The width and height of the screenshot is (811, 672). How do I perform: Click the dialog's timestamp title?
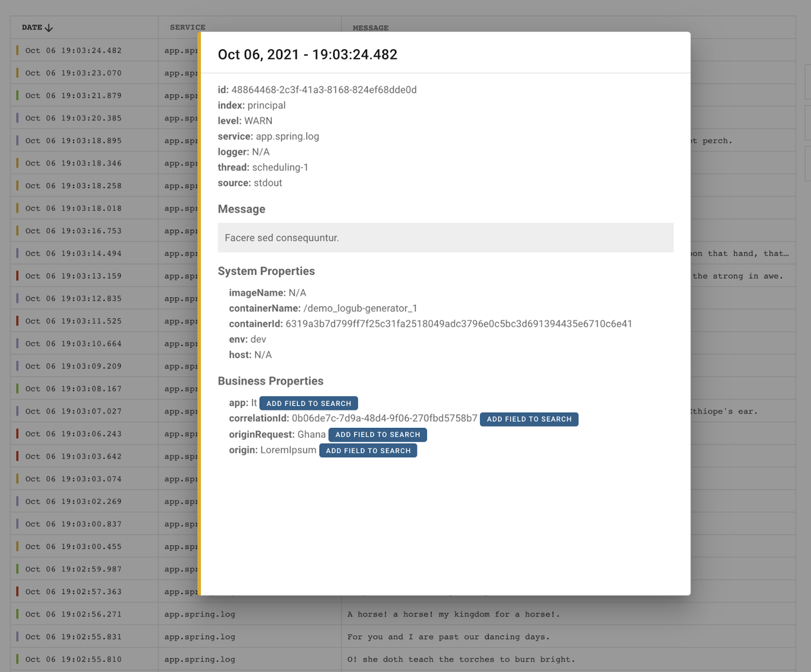click(x=308, y=54)
